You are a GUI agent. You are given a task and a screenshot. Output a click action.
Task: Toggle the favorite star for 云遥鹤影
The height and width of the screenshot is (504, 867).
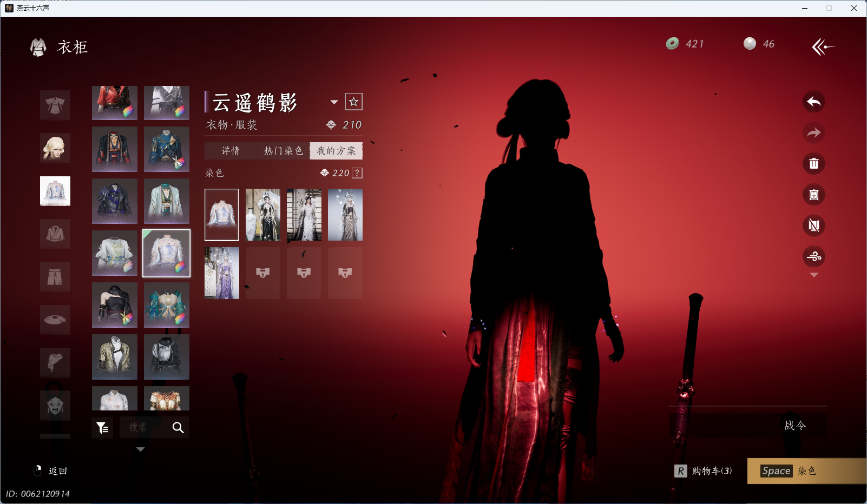353,101
